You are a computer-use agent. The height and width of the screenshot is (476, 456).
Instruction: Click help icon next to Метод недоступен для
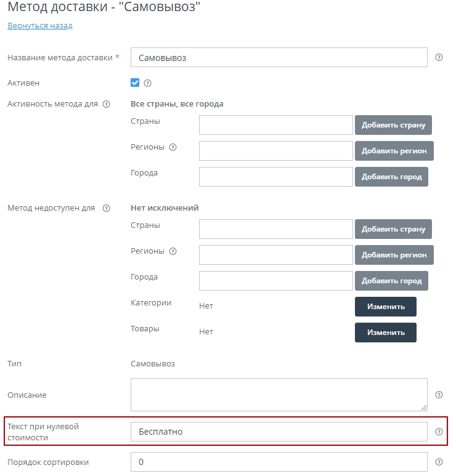(106, 208)
